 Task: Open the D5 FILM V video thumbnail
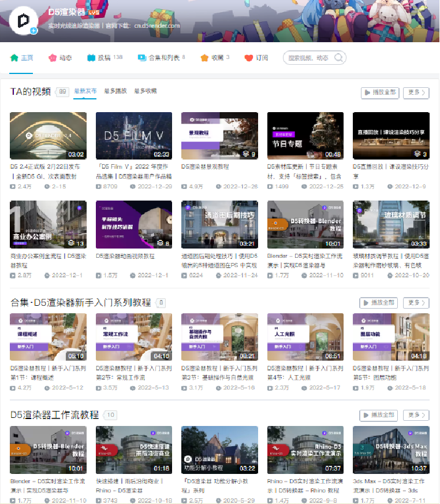(134, 136)
